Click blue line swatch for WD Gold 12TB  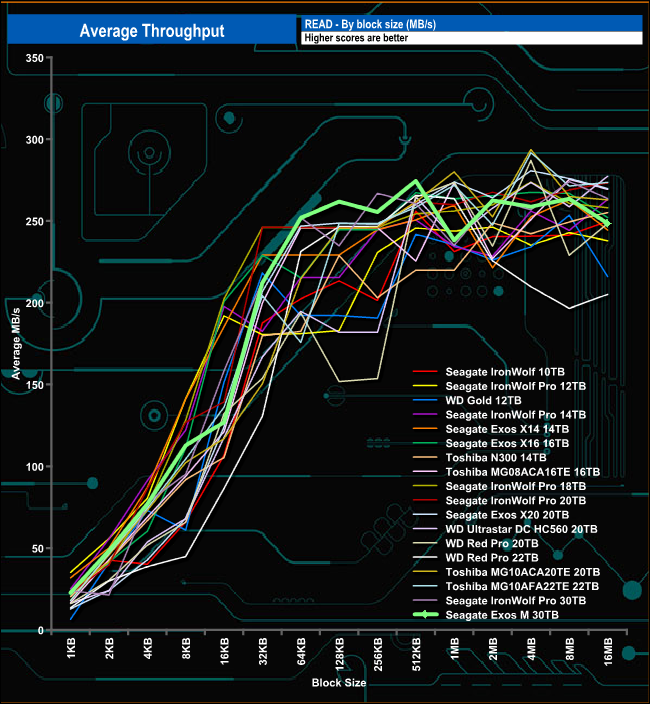(425, 400)
